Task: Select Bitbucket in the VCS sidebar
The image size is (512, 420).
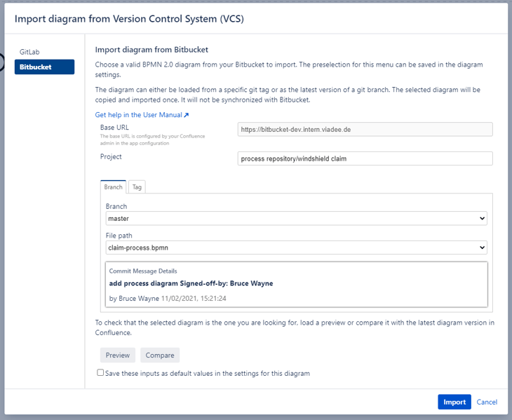Action: (x=44, y=67)
